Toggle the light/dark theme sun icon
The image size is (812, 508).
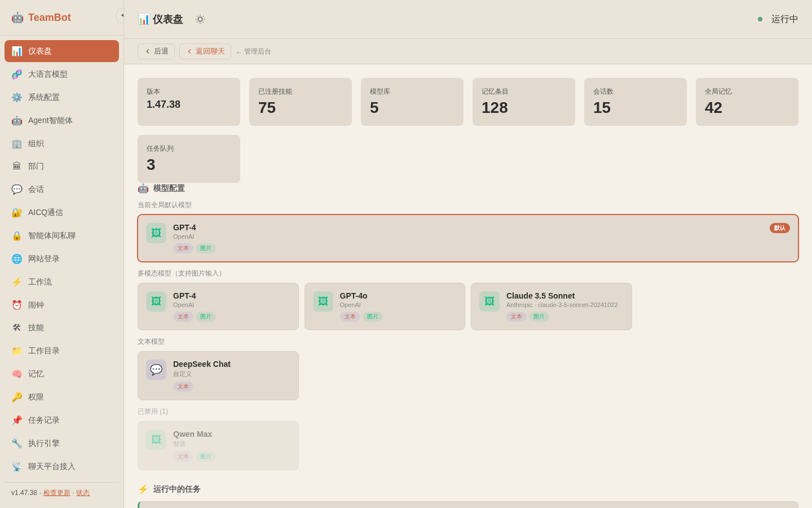200,19
